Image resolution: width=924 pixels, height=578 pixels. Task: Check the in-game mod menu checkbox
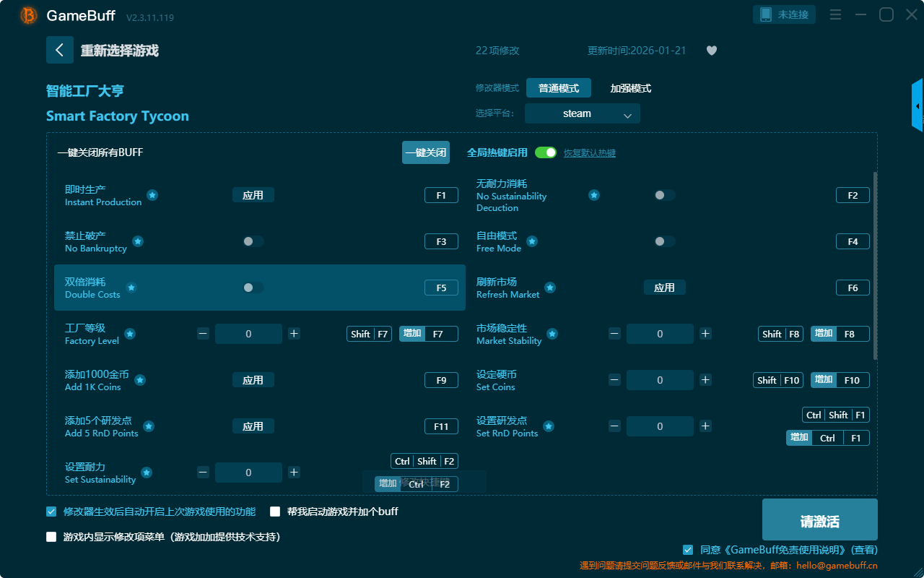click(x=51, y=537)
